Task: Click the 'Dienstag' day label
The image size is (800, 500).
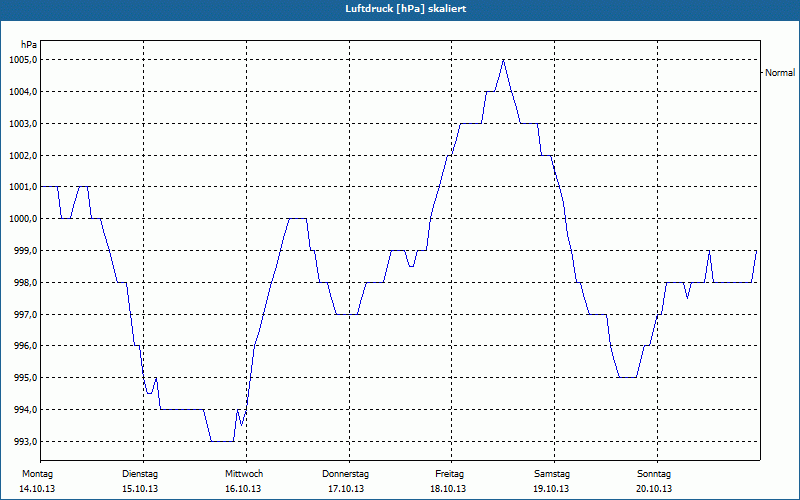Action: pos(140,474)
